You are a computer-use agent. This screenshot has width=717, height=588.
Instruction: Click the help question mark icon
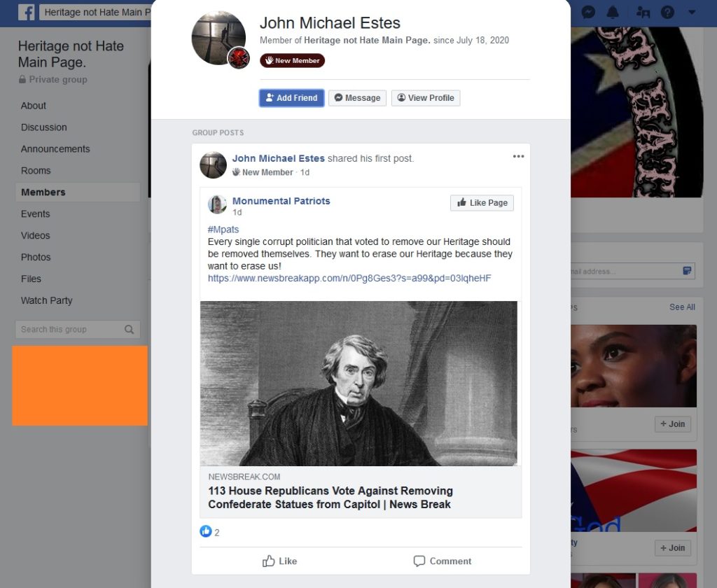click(667, 13)
